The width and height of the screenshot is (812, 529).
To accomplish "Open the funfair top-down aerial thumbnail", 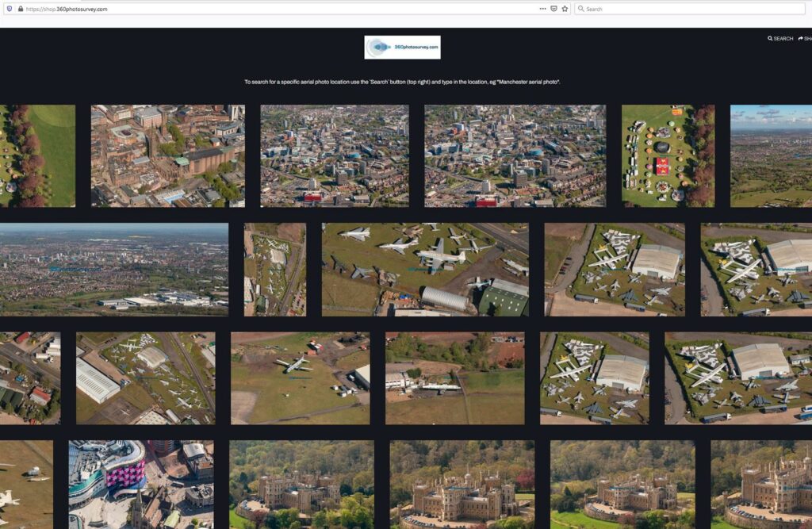I will (x=668, y=156).
